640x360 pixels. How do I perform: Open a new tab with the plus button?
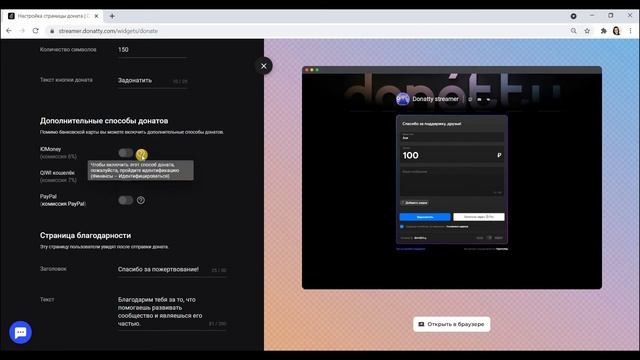(112, 16)
